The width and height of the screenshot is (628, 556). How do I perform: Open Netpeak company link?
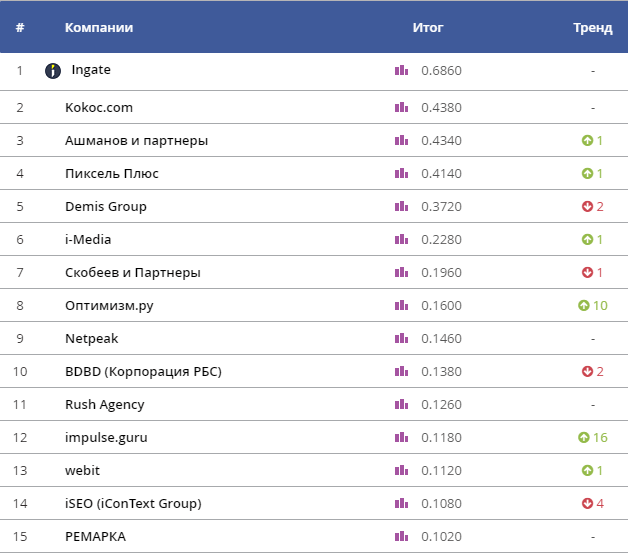coord(92,339)
